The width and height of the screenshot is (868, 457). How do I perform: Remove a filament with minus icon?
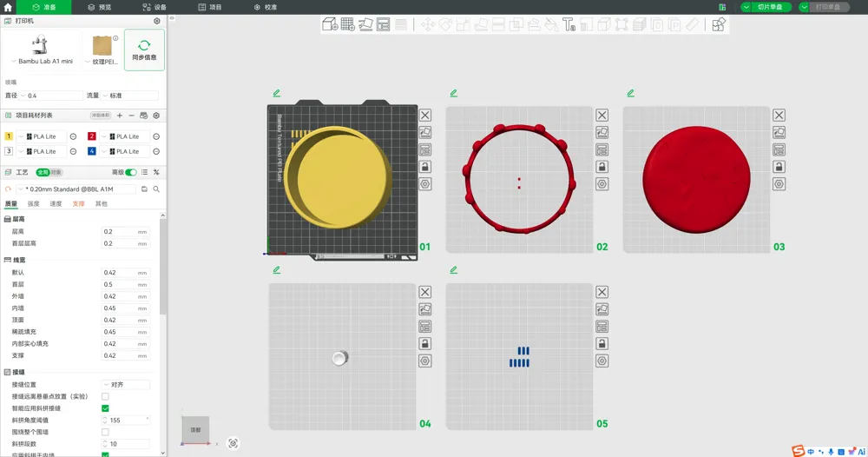pos(131,116)
